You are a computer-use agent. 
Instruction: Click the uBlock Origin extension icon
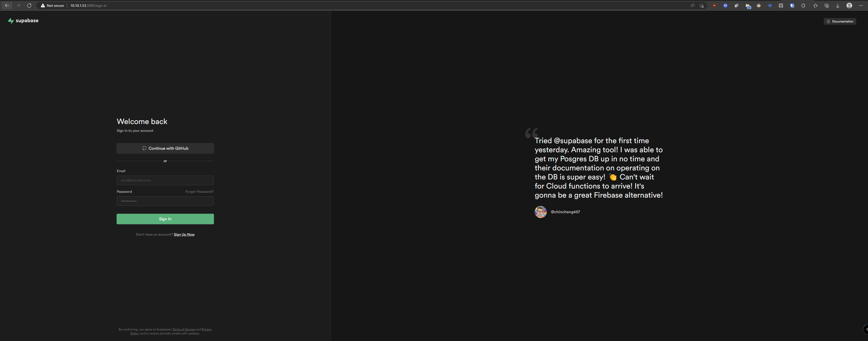(x=714, y=6)
